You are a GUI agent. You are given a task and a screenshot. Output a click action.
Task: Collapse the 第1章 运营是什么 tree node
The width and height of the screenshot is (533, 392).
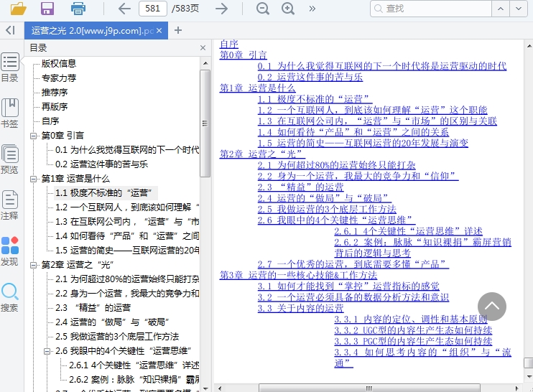point(34,179)
